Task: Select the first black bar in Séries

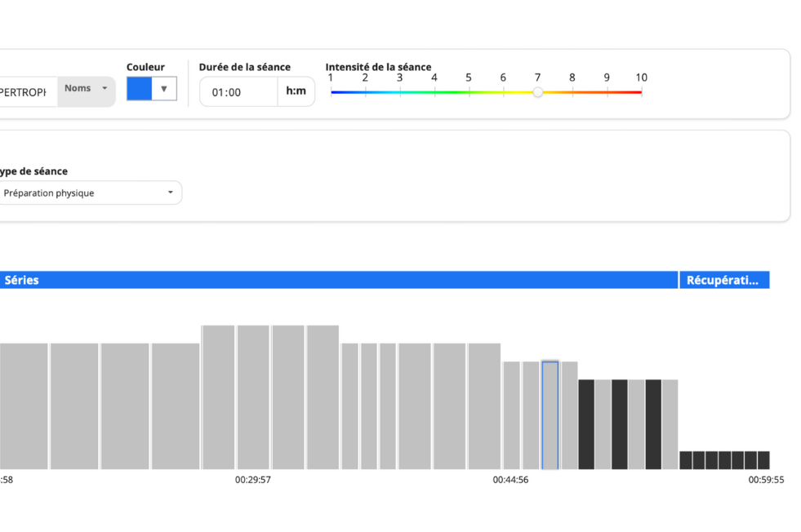Action: pyautogui.click(x=586, y=424)
